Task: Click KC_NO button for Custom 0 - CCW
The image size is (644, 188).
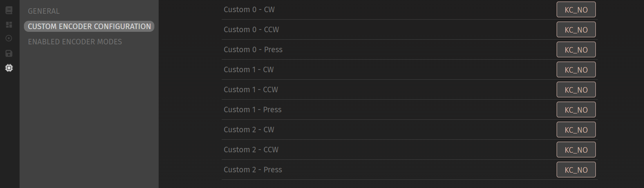Action: click(x=576, y=30)
